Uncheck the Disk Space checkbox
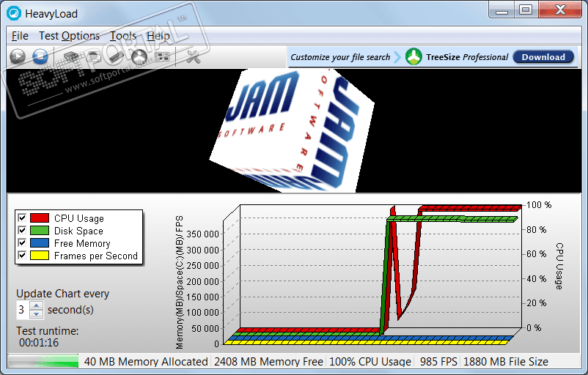588x375 pixels. [22, 230]
